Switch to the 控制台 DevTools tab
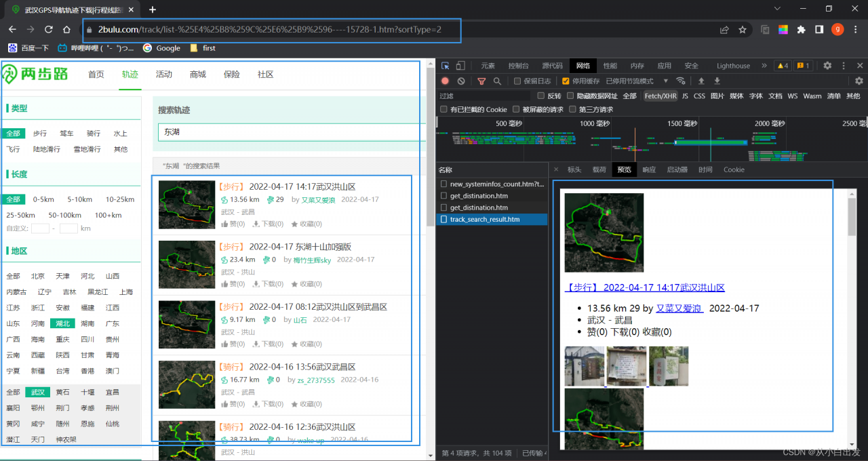The width and height of the screenshot is (868, 461). [519, 66]
